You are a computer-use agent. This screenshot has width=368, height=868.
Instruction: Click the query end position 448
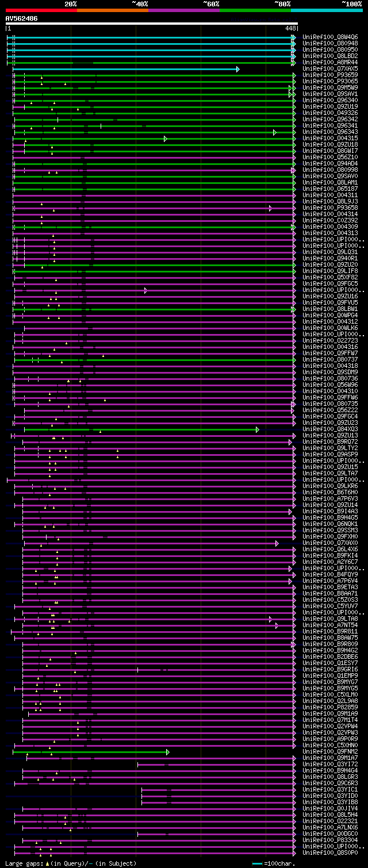point(290,28)
